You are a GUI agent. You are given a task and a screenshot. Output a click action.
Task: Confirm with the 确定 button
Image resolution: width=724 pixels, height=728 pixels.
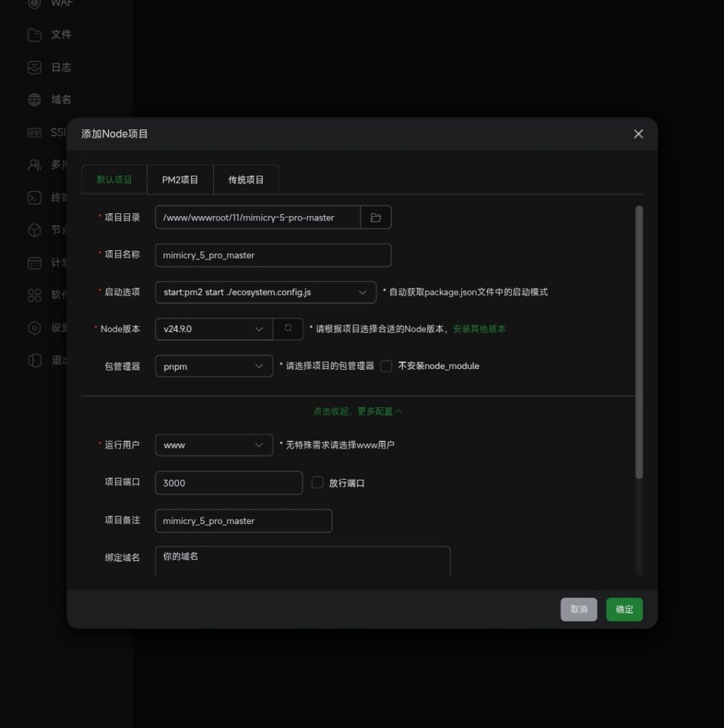[x=623, y=609]
